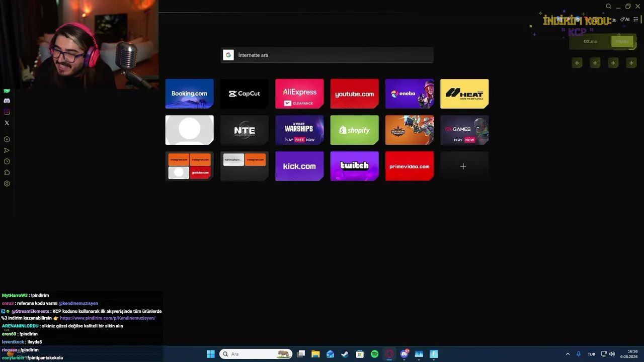The height and width of the screenshot is (362, 644).
Task: Open the CapCut speed dial tile
Action: coord(245,94)
